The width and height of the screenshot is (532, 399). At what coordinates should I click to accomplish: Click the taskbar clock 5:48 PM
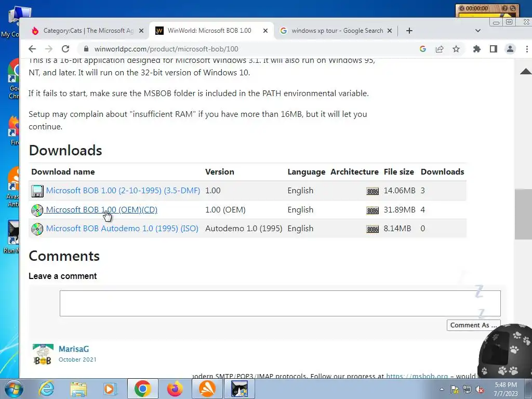506,389
